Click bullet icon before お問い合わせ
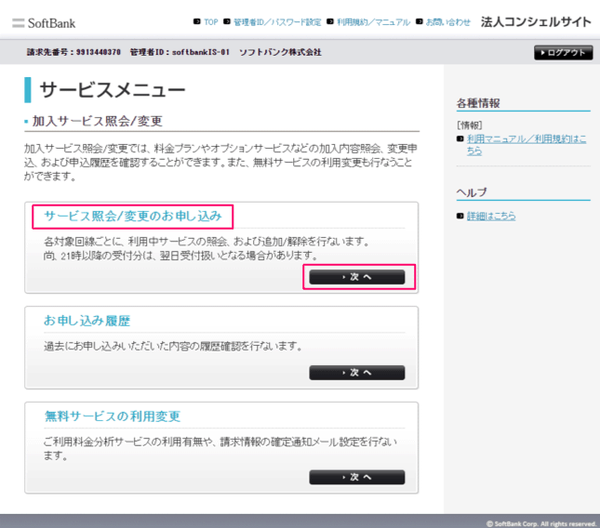This screenshot has height=528, width=600. [419, 21]
